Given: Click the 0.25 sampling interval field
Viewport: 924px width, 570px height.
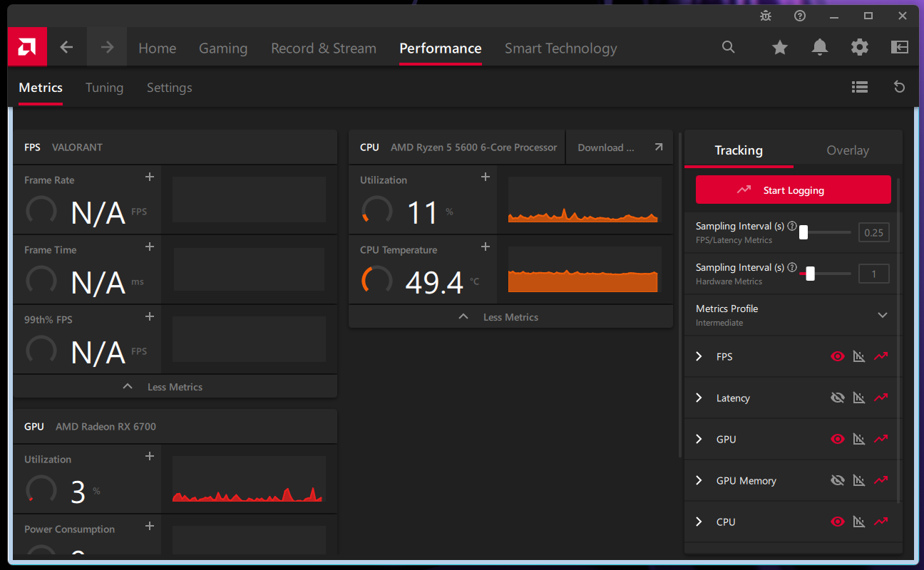Looking at the screenshot, I should (873, 232).
